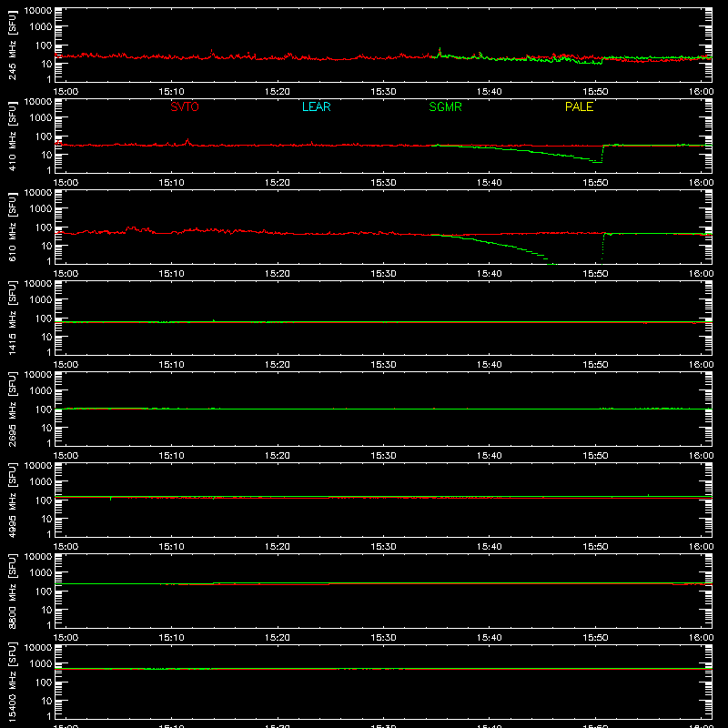Click the red SVTO station label

(x=185, y=106)
